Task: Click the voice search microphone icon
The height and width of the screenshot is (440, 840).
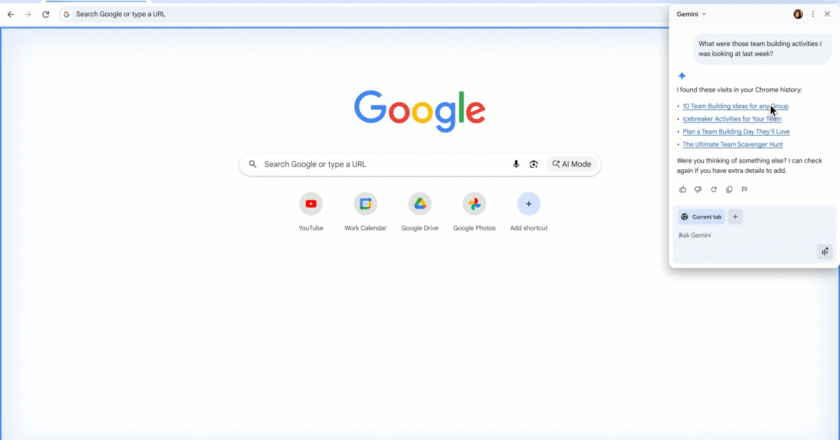Action: point(516,164)
